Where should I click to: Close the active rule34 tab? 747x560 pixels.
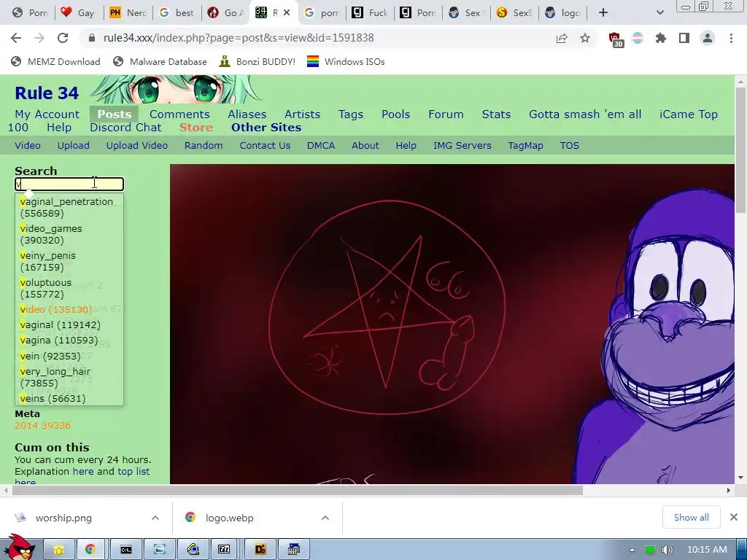tap(286, 13)
